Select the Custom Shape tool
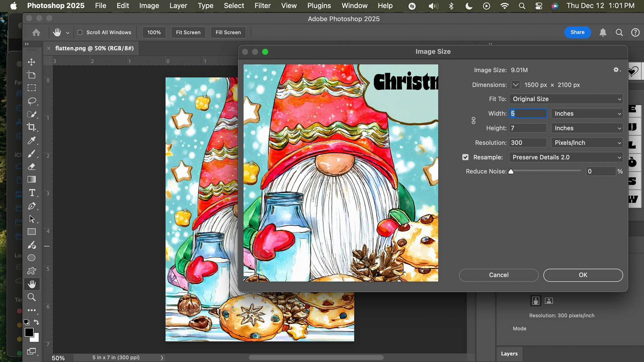644x362 pixels. [x=32, y=271]
